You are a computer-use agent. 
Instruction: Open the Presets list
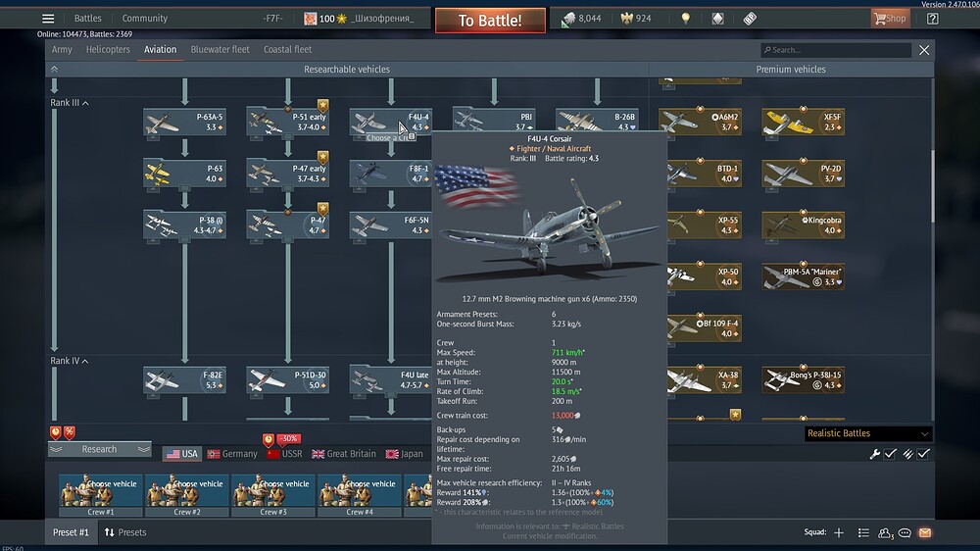[125, 532]
